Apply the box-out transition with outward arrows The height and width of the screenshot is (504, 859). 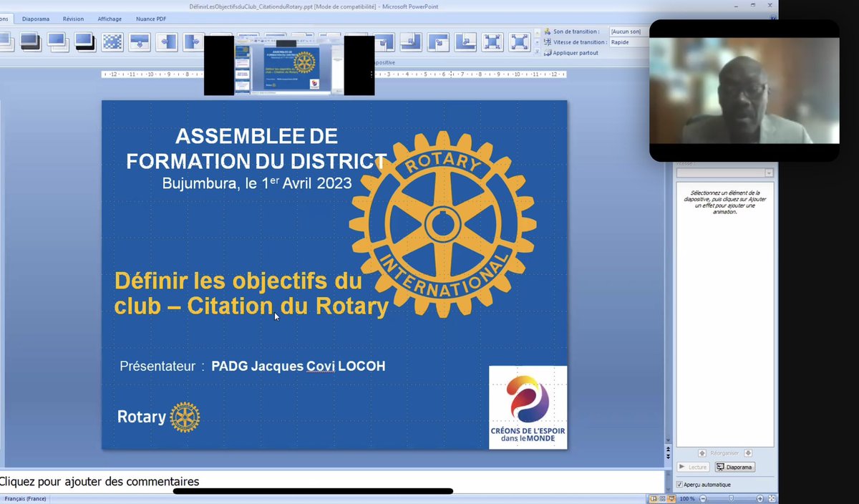click(519, 42)
